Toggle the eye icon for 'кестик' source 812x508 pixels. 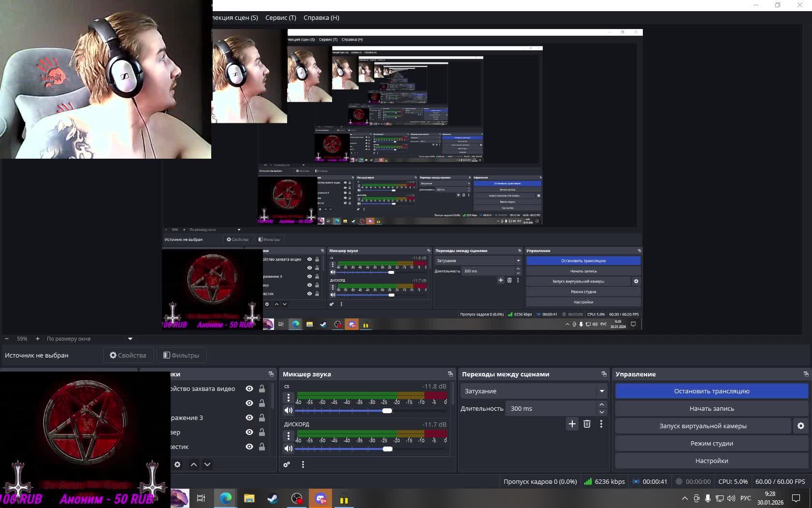249,447
